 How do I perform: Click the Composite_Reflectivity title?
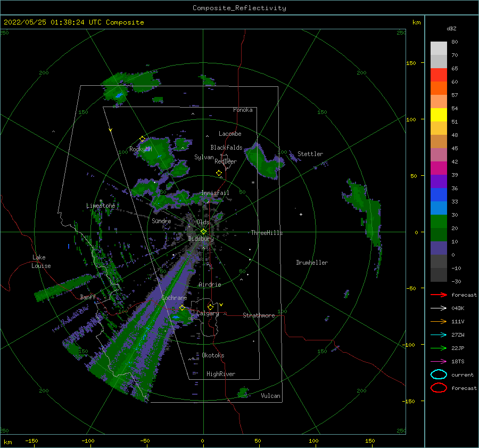click(240, 8)
